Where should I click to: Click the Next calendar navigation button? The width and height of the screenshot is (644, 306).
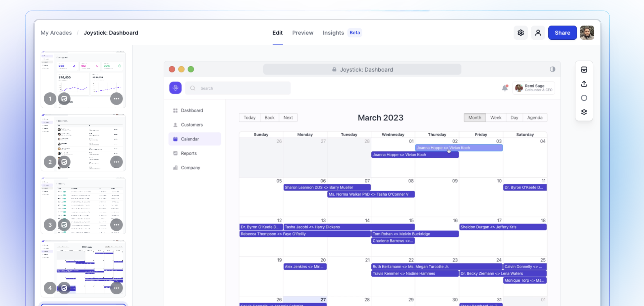288,118
